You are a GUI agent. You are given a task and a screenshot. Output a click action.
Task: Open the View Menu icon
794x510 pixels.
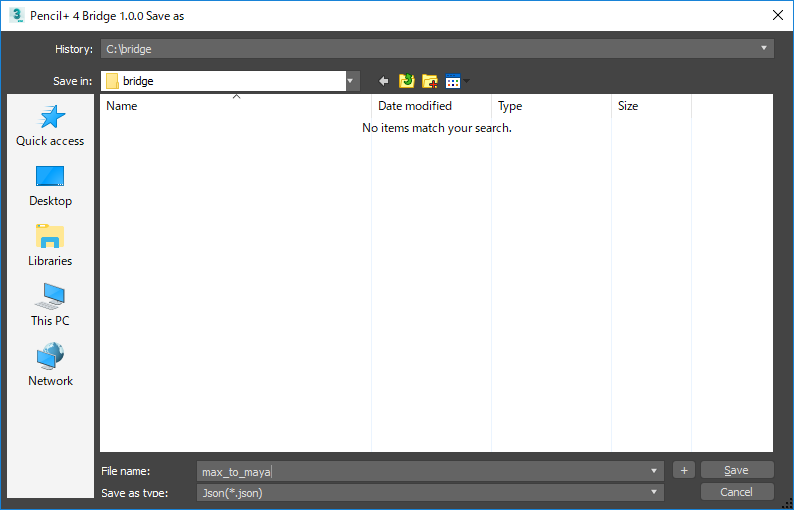pyautogui.click(x=455, y=81)
